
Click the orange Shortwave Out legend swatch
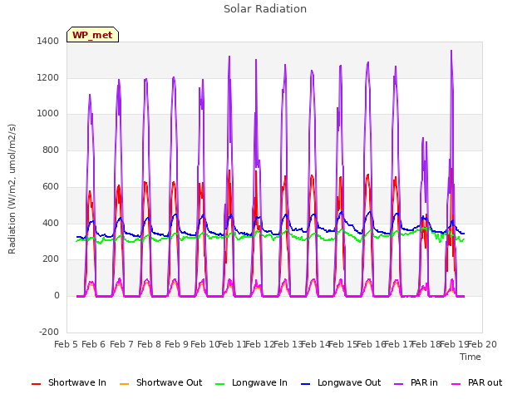point(124,384)
